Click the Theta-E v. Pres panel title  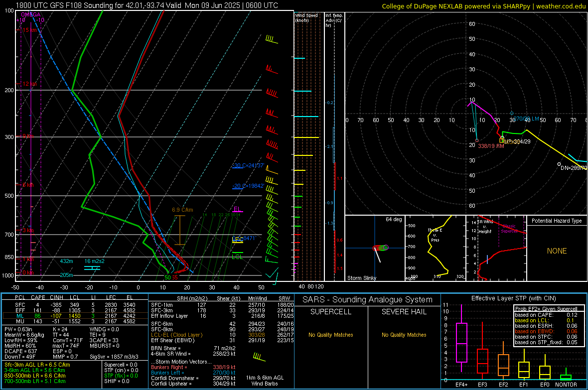[435, 235]
